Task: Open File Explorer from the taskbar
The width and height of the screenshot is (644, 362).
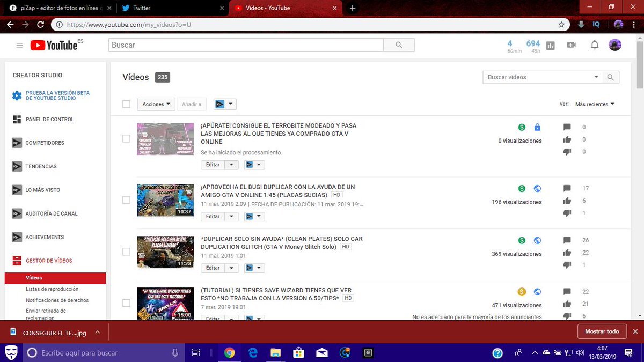Action: click(276, 352)
